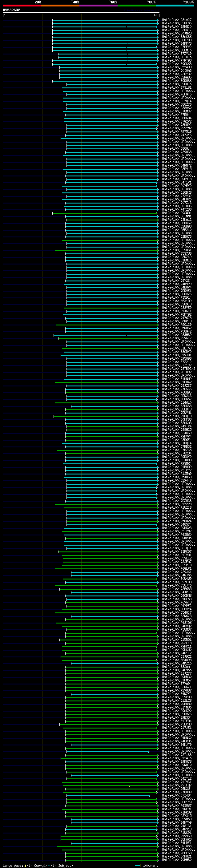Select hit label UniRef100_A9D8V9
This screenshot has width=197, height=868.
coord(177,457)
